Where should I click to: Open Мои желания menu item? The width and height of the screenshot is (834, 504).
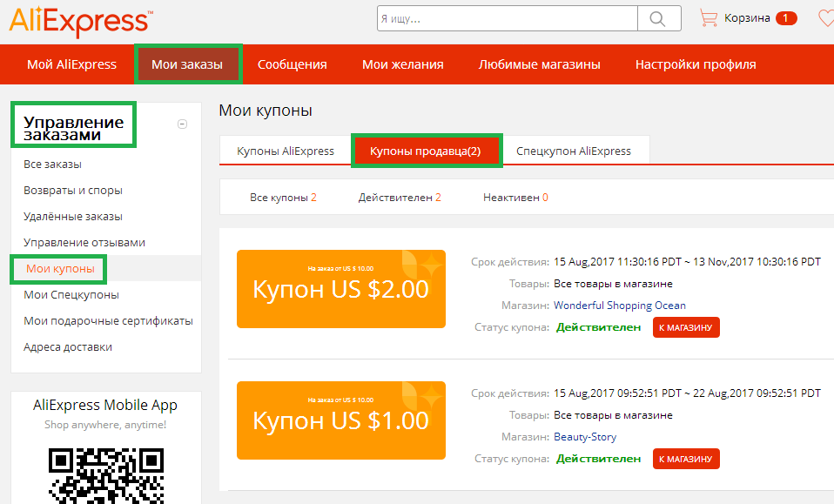(403, 64)
